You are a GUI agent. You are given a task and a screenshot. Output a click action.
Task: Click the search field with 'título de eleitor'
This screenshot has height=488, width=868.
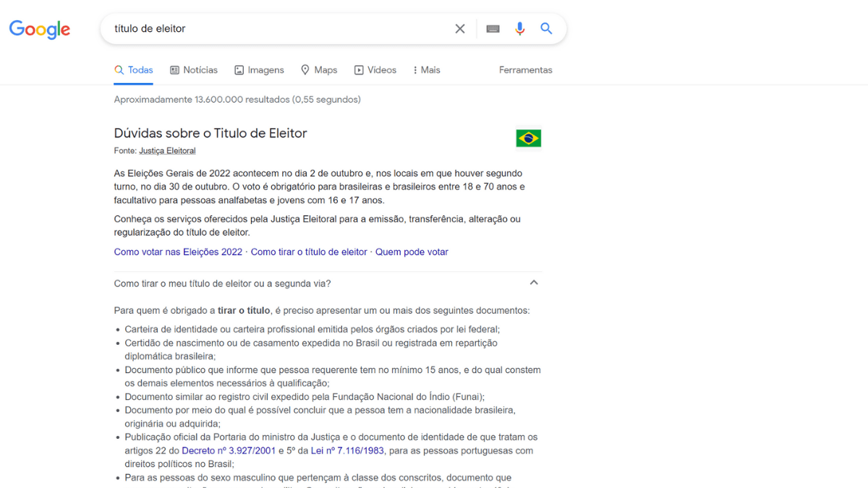pos(278,29)
